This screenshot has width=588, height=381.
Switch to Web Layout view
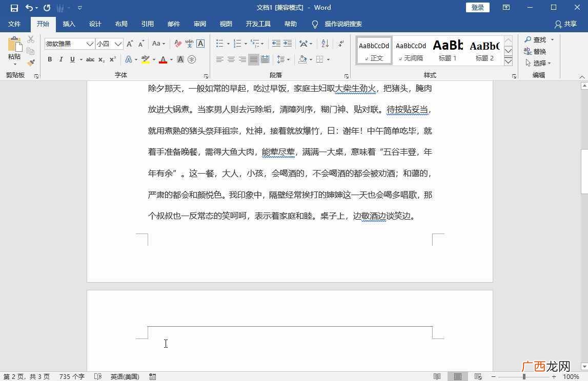coord(478,376)
